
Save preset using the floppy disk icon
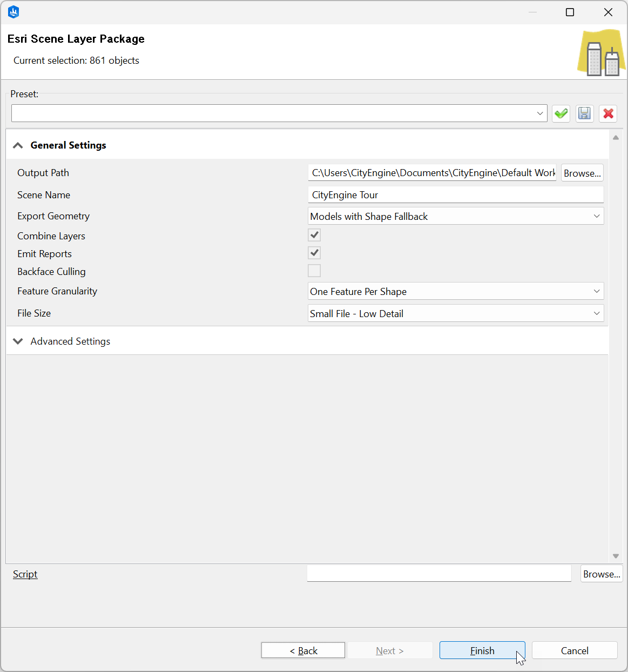(584, 113)
